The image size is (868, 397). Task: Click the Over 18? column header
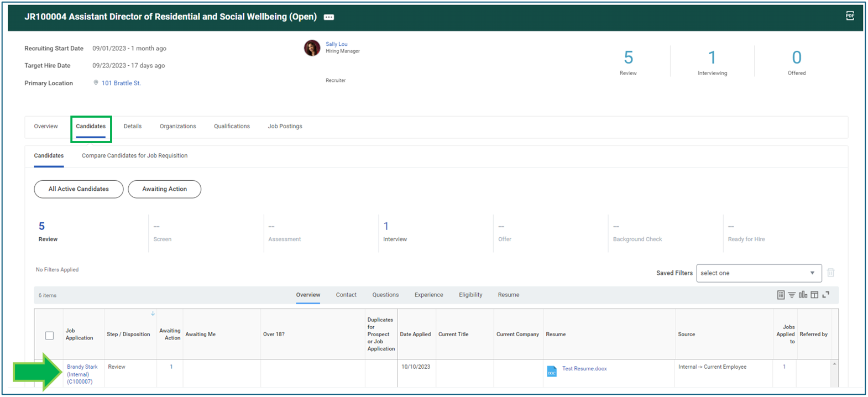274,335
